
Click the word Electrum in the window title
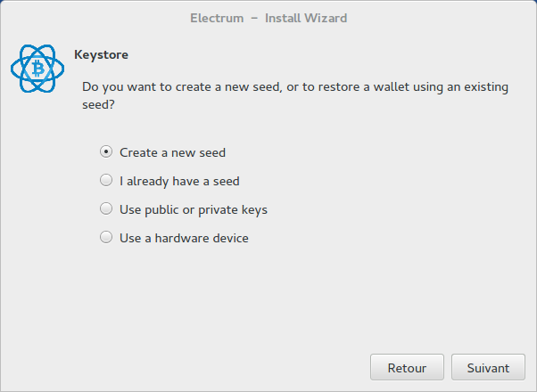point(217,18)
